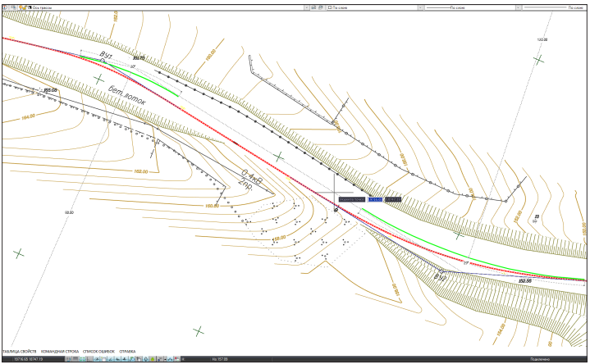Viewport: 590px width, 364px height.
Task: Toggle the lightbulb on/off for layer Ось трассы
Action: [x=20, y=7]
